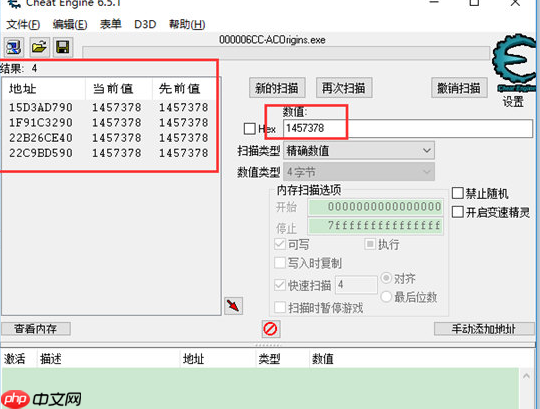Click process title 000006CC-ACOrigins.exe
This screenshot has width=540, height=409.
coord(272,40)
